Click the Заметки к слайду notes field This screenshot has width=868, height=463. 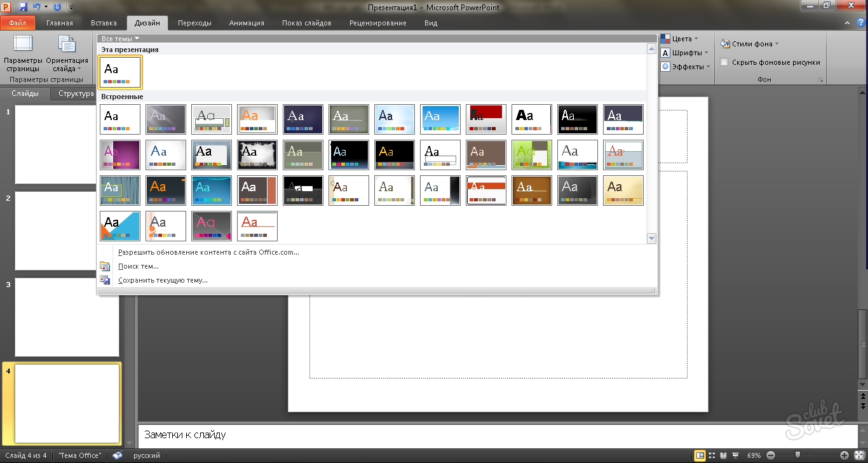(496, 435)
